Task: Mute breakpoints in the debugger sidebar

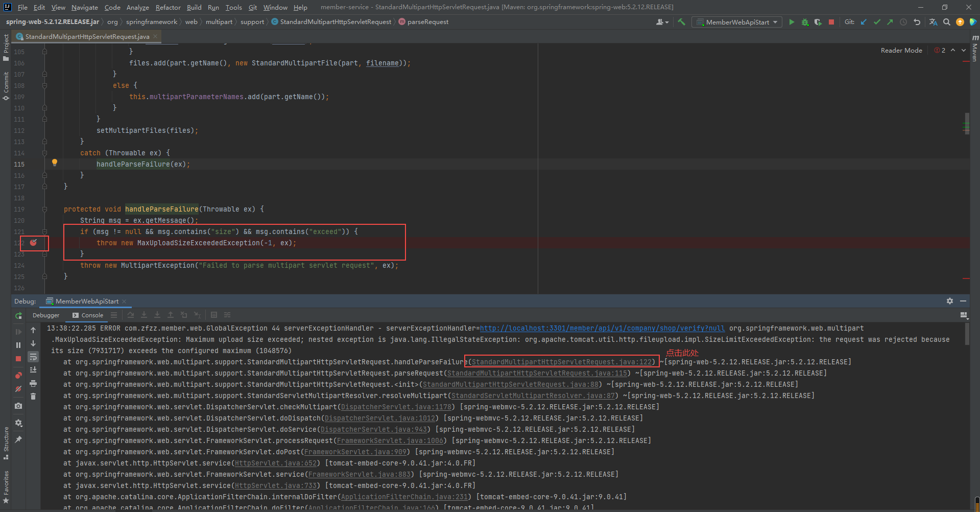Action: 18,389
